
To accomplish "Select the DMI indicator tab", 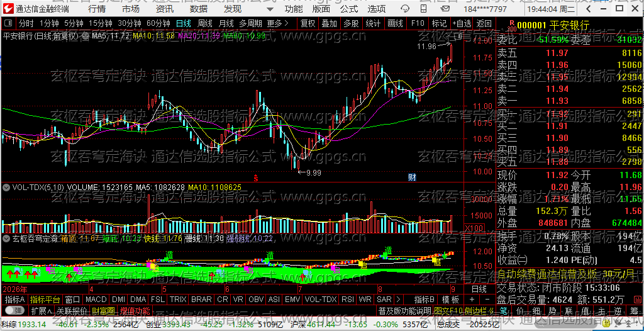I will pyautogui.click(x=119, y=300).
